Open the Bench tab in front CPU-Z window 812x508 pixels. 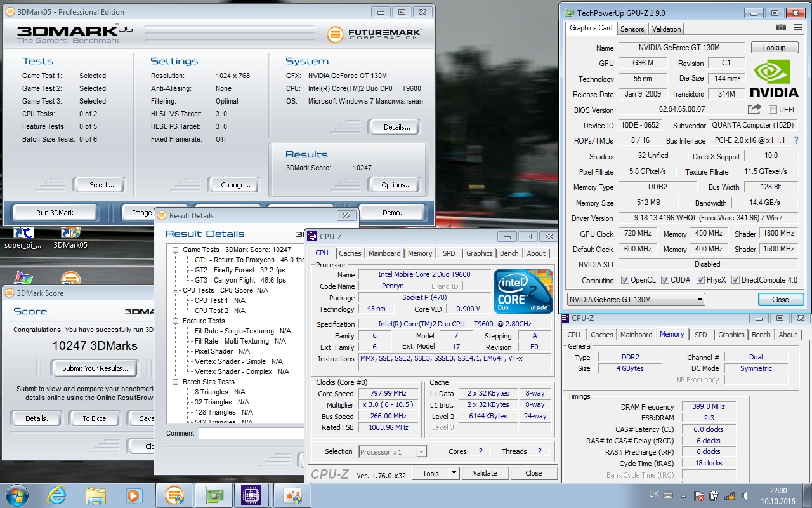coord(509,253)
